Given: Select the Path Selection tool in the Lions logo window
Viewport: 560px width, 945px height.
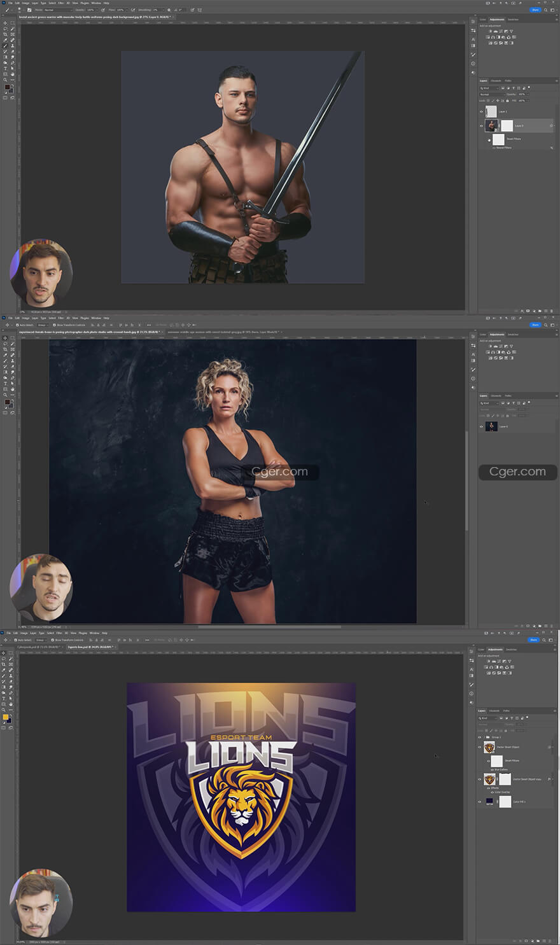Looking at the screenshot, I should tap(10, 699).
